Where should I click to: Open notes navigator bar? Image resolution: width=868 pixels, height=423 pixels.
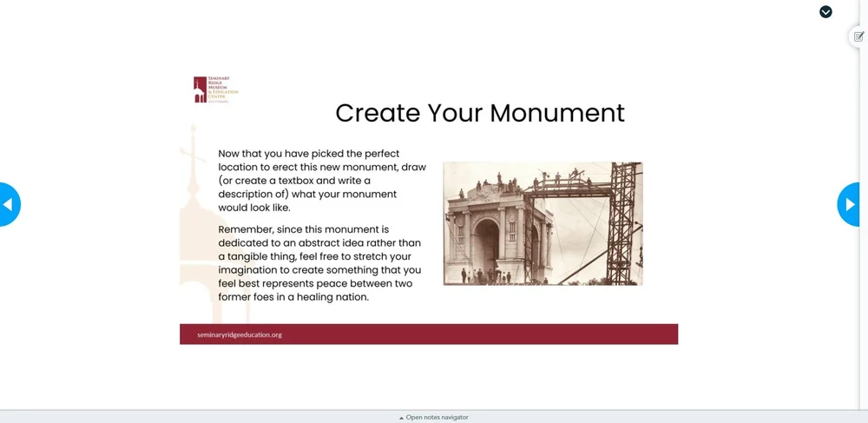click(x=433, y=418)
